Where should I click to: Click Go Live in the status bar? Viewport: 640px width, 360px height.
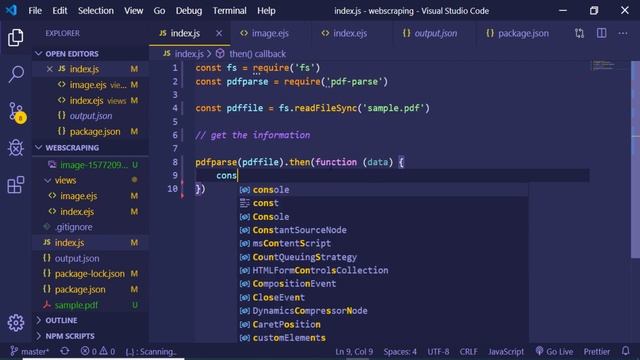click(x=554, y=351)
